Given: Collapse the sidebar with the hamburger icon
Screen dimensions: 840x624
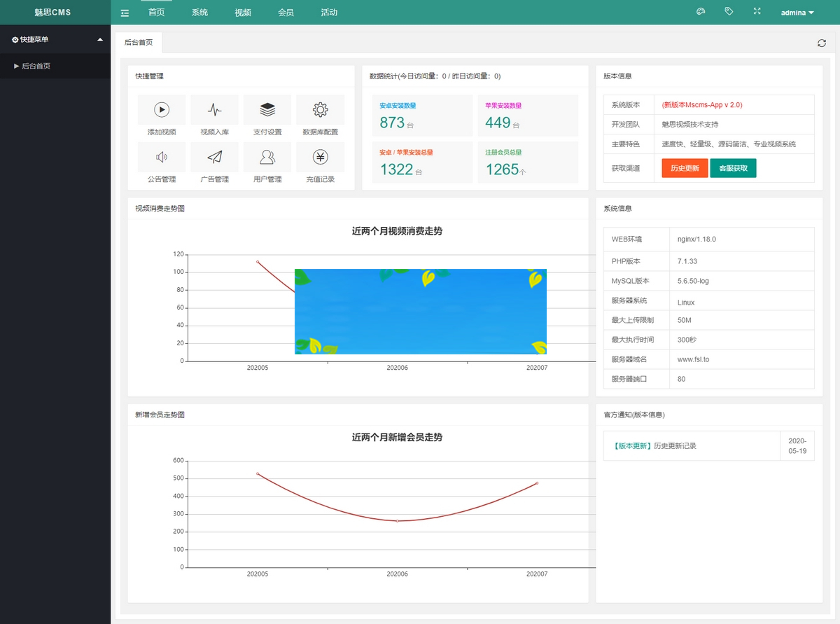Looking at the screenshot, I should click(x=125, y=12).
